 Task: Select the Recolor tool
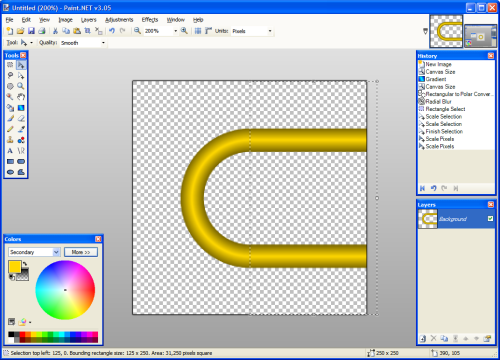click(21, 140)
